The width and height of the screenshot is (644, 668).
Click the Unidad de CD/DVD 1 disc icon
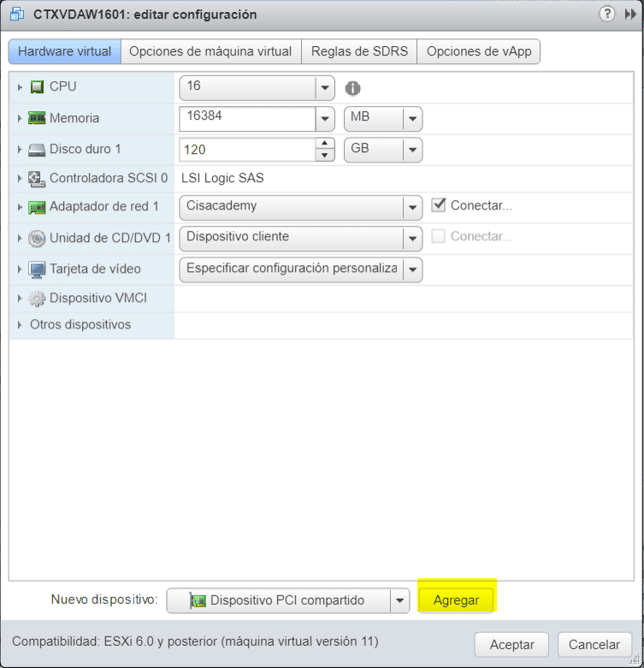coord(37,238)
